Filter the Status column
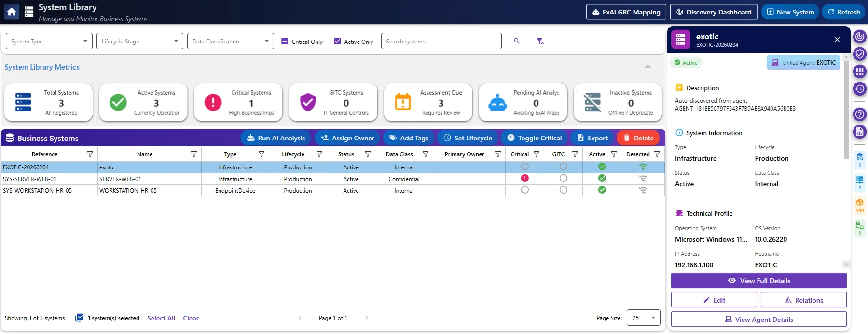This screenshot has height=334, width=868. (368, 154)
